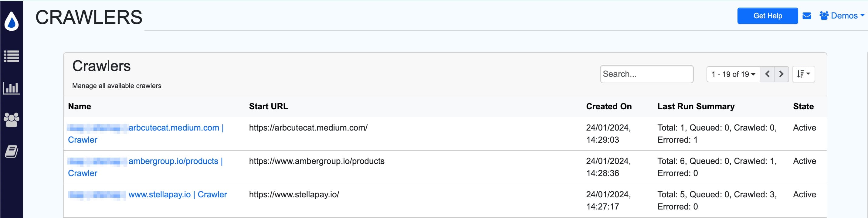Go to next page of crawlers
The height and width of the screenshot is (218, 868).
click(781, 74)
